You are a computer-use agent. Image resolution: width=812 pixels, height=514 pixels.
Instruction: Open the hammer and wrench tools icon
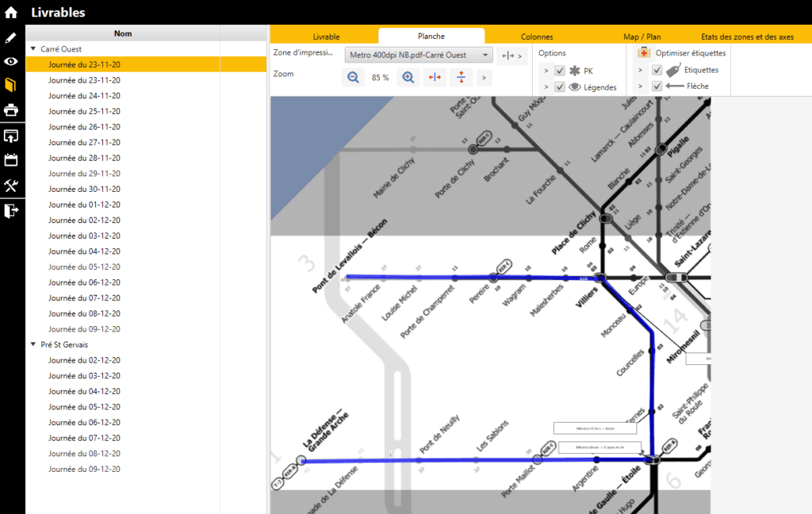point(11,186)
